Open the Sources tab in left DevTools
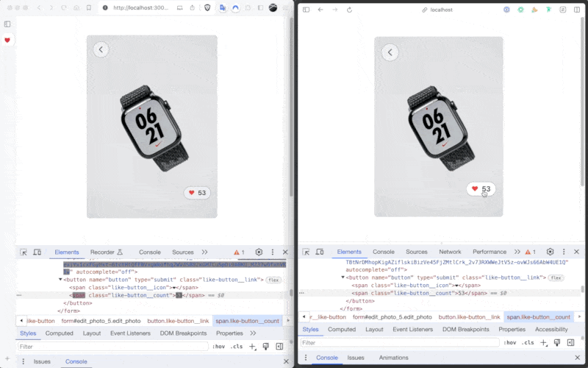This screenshot has width=588, height=368. (182, 252)
